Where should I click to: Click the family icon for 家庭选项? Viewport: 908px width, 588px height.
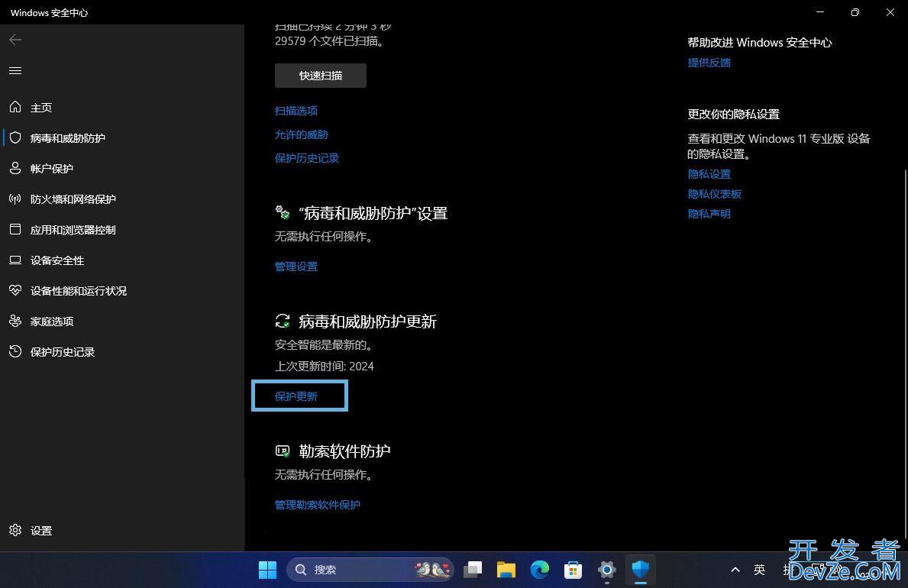pyautogui.click(x=15, y=321)
